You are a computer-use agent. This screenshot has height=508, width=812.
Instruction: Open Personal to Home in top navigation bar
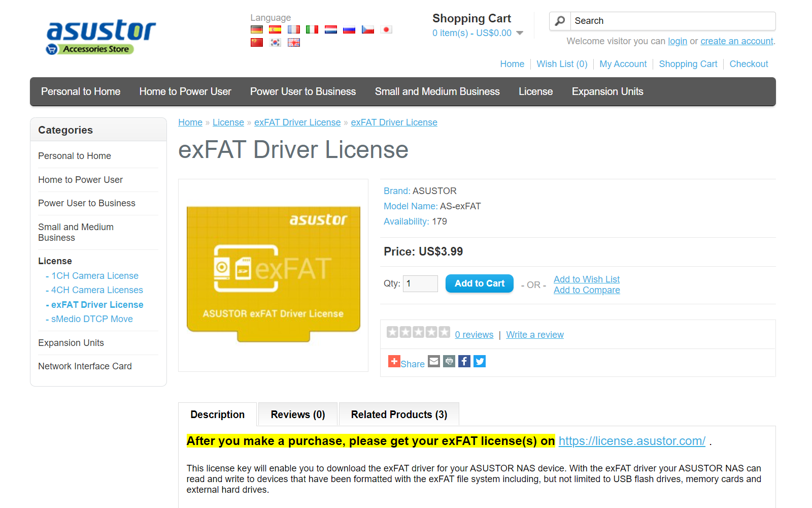point(81,91)
